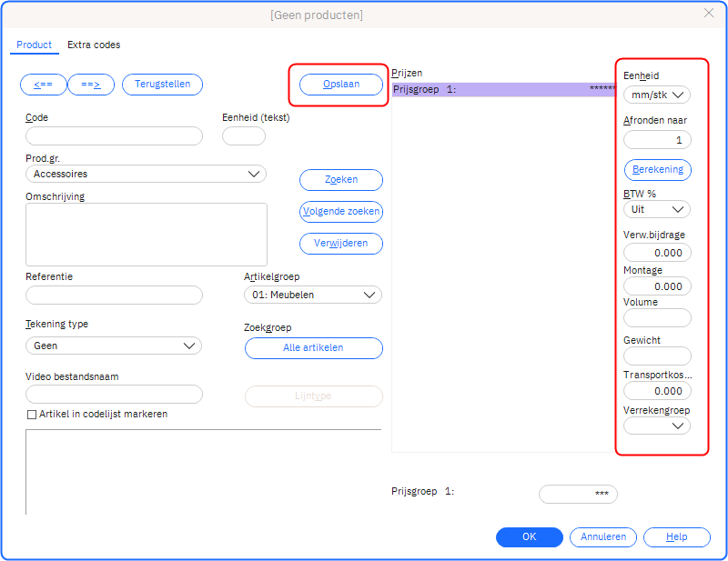Select the Product tab
Image resolution: width=728 pixels, height=561 pixels.
point(34,45)
